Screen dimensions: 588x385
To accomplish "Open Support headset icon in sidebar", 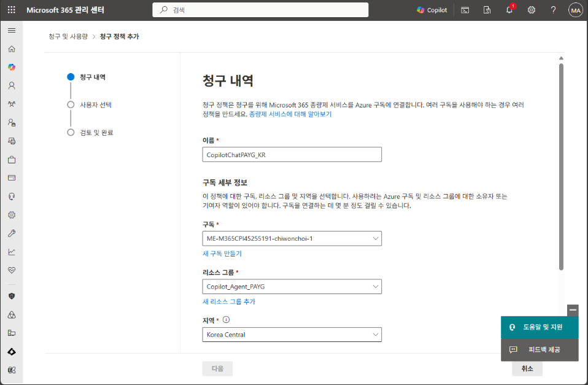I will (12, 196).
